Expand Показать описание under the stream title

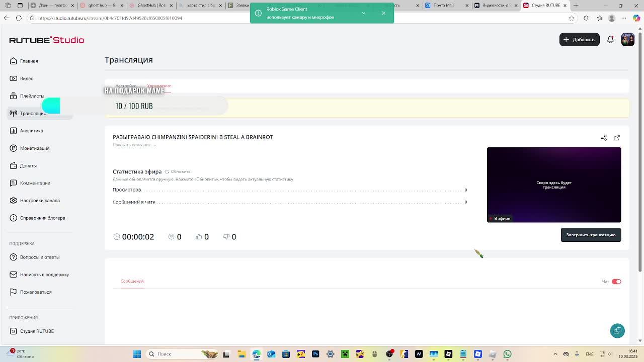(x=134, y=145)
